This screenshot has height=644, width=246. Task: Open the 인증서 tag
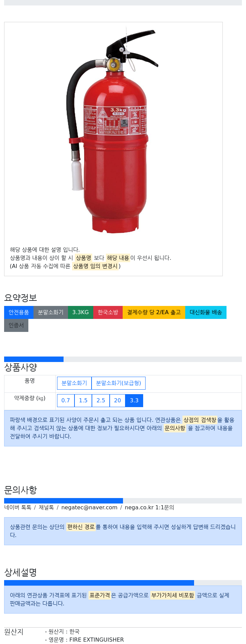pos(16,325)
